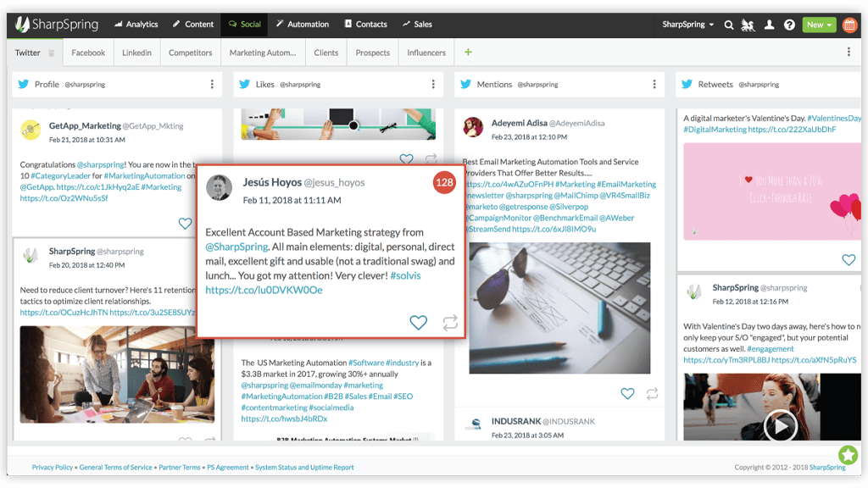Viewport: 868px width, 488px height.
Task: Click the Twitter bird icon beside Likes
Action: (x=244, y=84)
